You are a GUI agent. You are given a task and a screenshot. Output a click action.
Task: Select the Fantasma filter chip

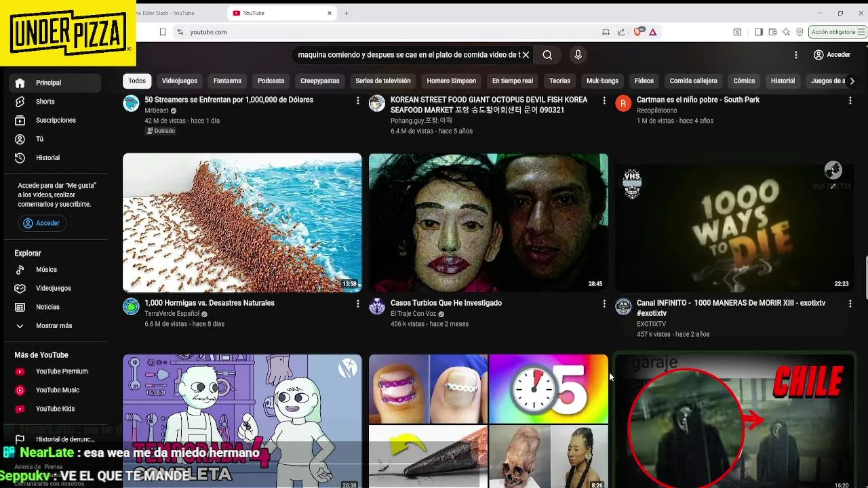click(227, 81)
